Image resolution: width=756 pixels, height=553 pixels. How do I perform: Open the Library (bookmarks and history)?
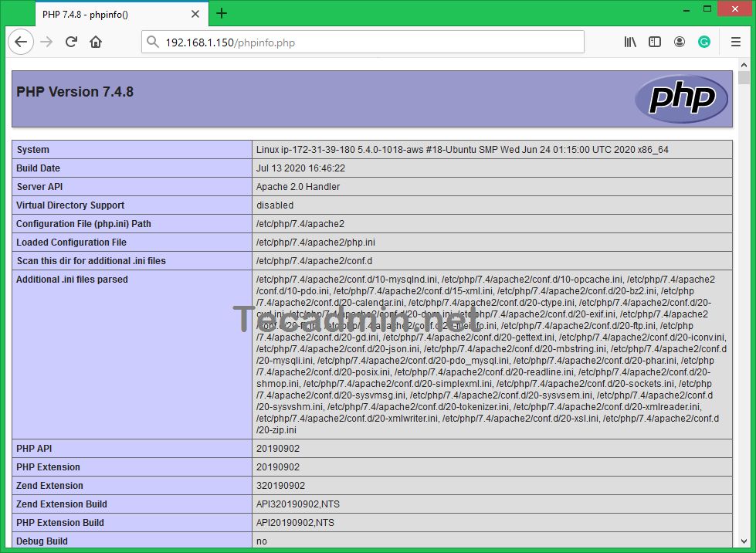(630, 42)
